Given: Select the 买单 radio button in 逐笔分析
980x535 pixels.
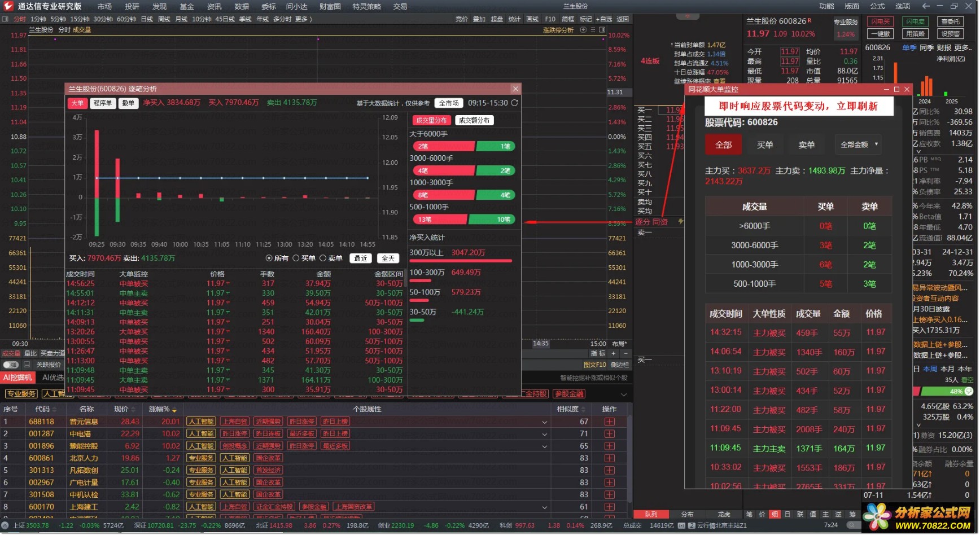Looking at the screenshot, I should point(296,258).
